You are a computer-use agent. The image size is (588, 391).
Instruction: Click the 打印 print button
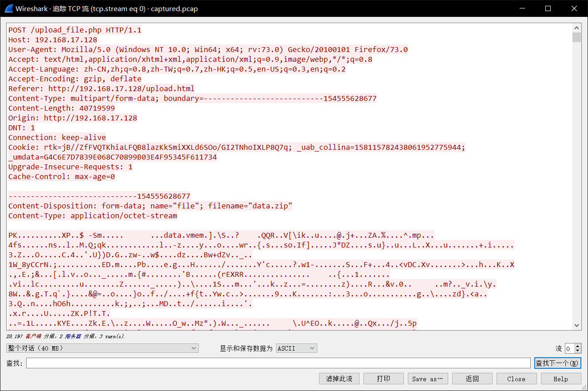pos(383,379)
